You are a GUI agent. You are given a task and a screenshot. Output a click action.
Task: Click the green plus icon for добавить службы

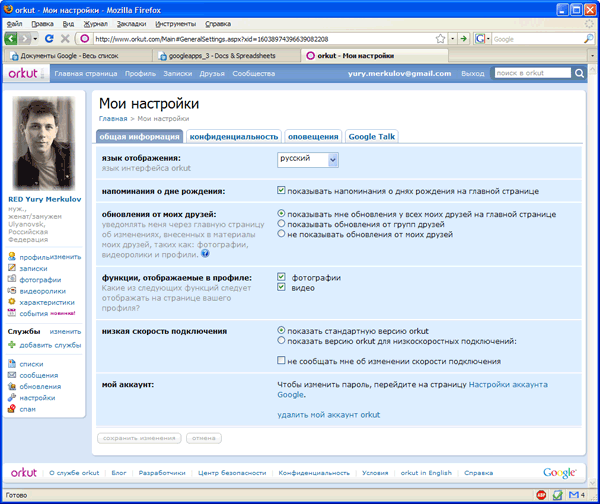click(x=12, y=345)
